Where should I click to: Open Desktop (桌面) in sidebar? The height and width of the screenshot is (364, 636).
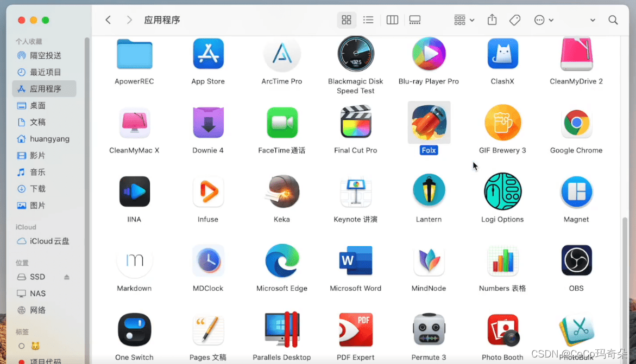tap(44, 105)
